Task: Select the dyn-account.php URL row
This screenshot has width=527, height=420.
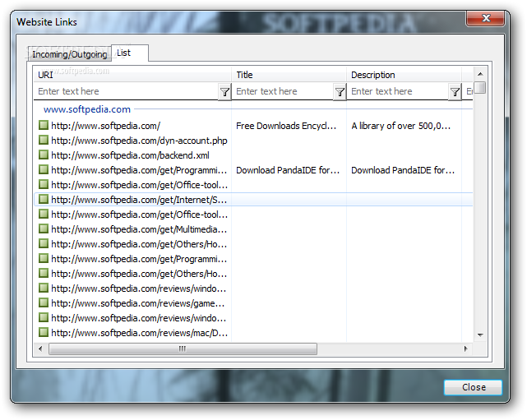Action: coord(253,141)
